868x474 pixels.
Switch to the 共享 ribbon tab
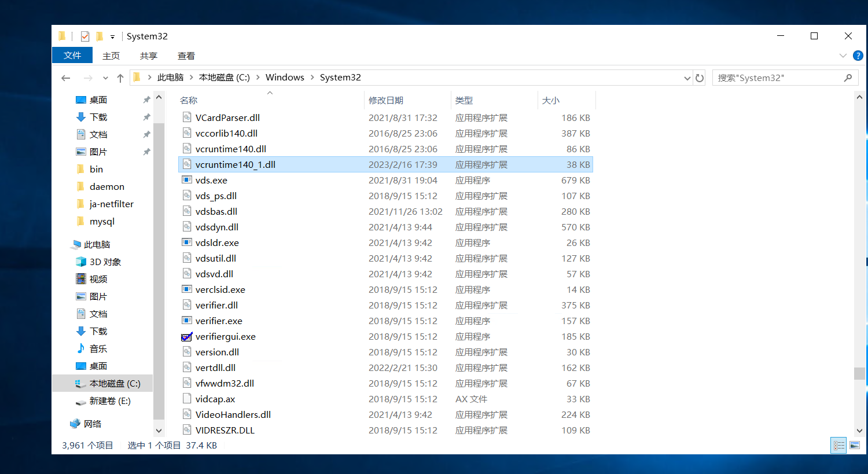coord(149,56)
